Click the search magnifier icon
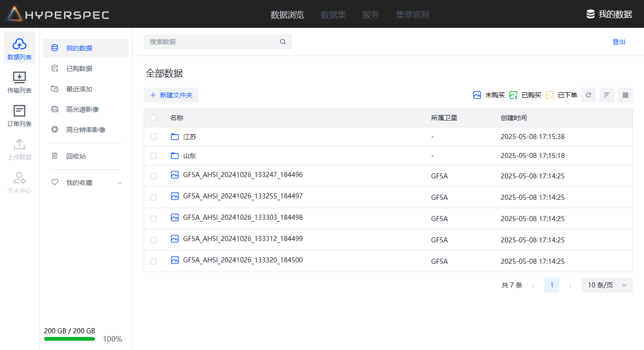The image size is (644, 350). coord(283,42)
